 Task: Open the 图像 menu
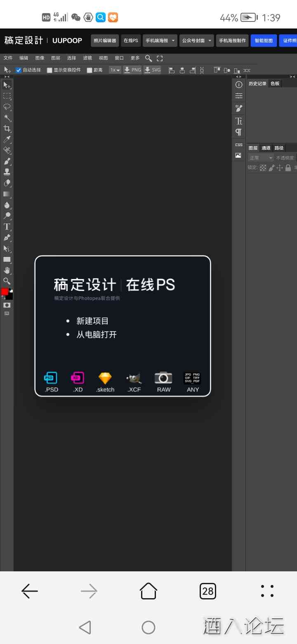[40, 58]
